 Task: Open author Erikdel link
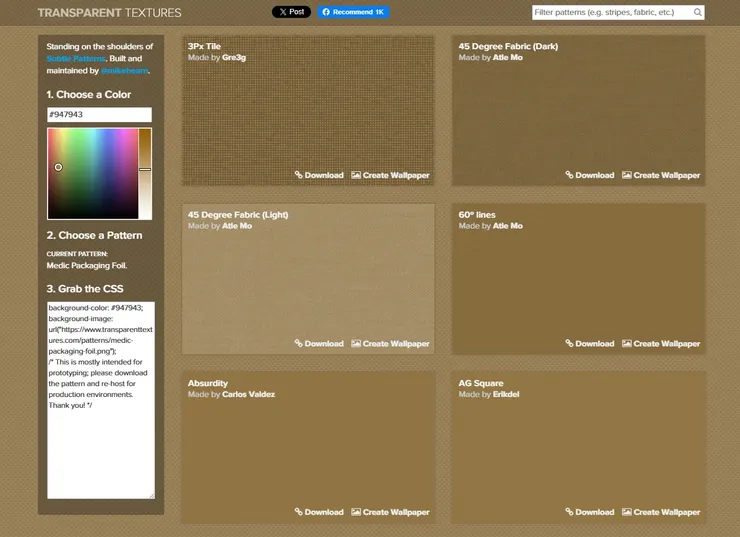(506, 394)
